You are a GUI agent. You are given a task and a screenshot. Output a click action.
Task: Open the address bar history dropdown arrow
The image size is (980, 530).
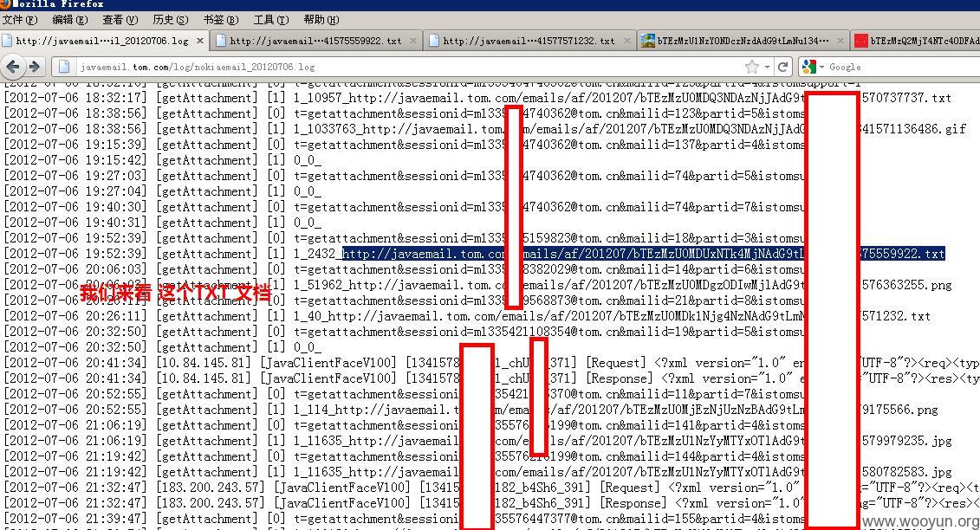pos(767,66)
